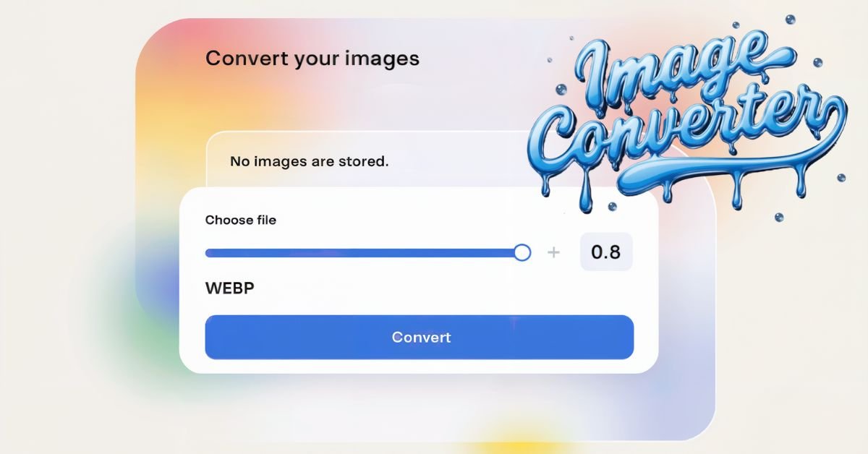Screen dimensions: 868x454
Task: Click Choose file to pick an image
Action: point(241,220)
